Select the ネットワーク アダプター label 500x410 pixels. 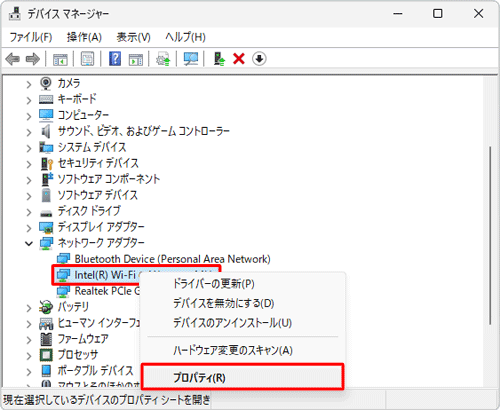[x=101, y=243]
